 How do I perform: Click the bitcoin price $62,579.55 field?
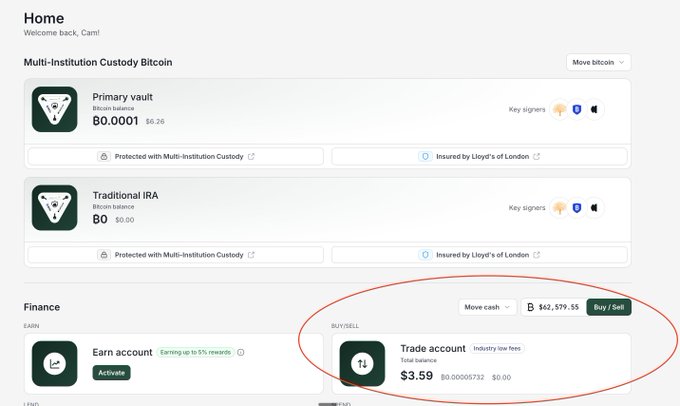553,307
